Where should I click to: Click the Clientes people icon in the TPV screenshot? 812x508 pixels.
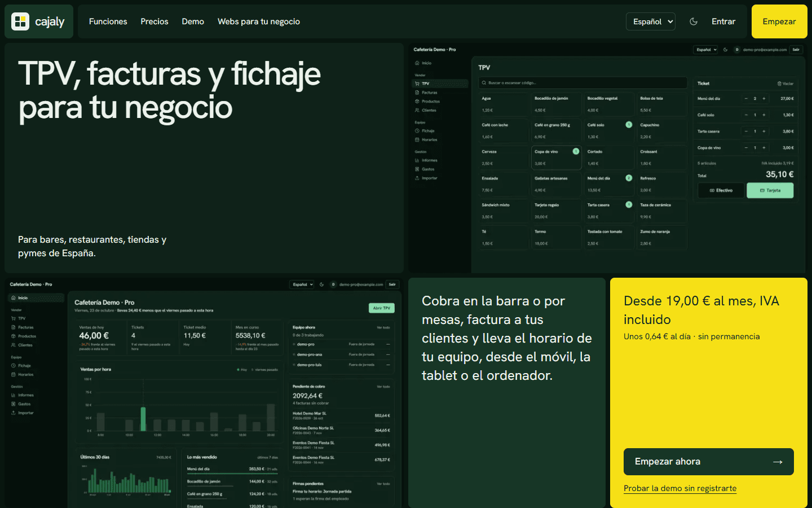click(x=417, y=111)
